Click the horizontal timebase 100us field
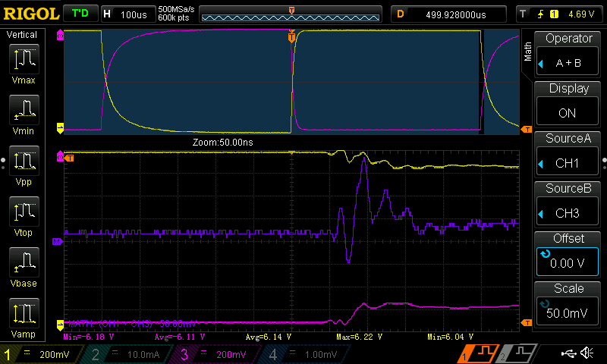Viewport: 607px width, 364px height. [126, 14]
